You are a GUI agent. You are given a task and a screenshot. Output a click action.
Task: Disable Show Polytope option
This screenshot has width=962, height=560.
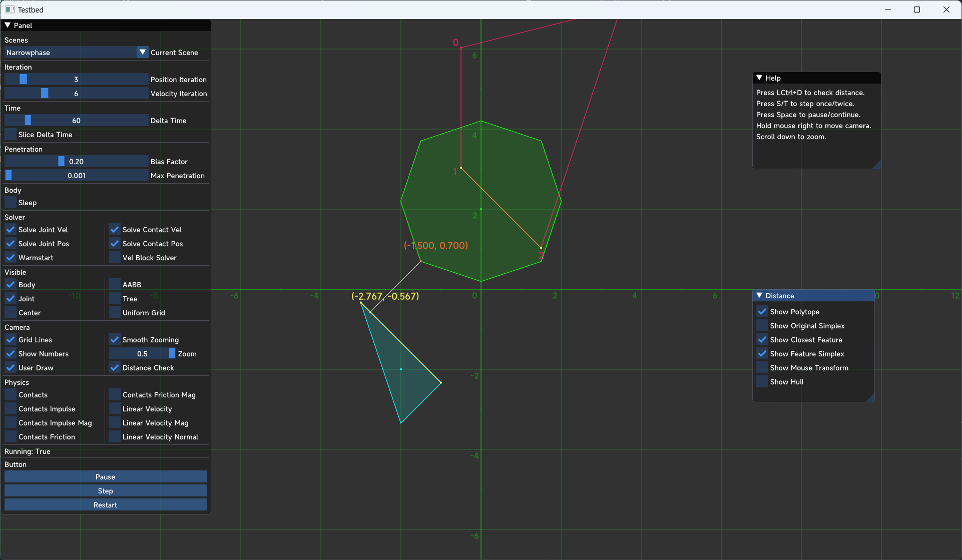click(x=762, y=312)
